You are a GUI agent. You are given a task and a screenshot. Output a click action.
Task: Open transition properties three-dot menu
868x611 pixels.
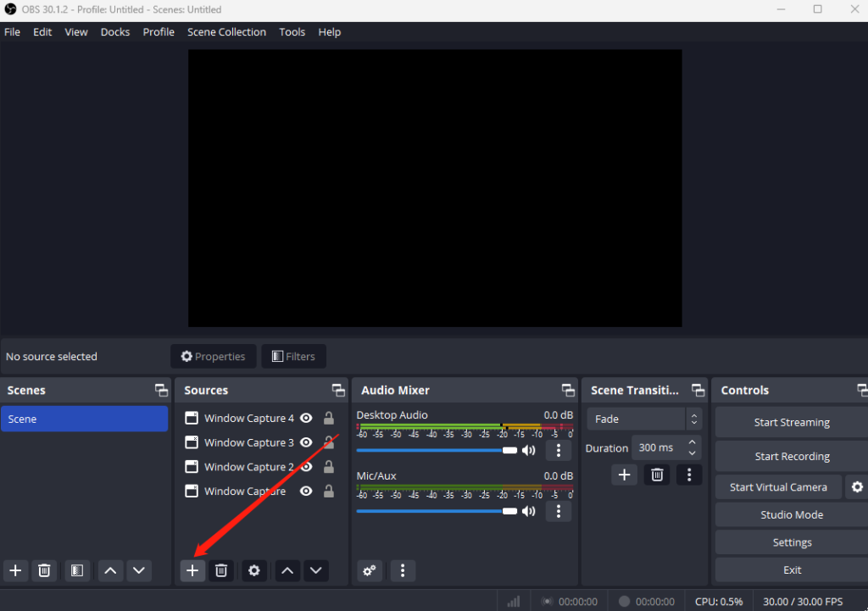point(689,475)
